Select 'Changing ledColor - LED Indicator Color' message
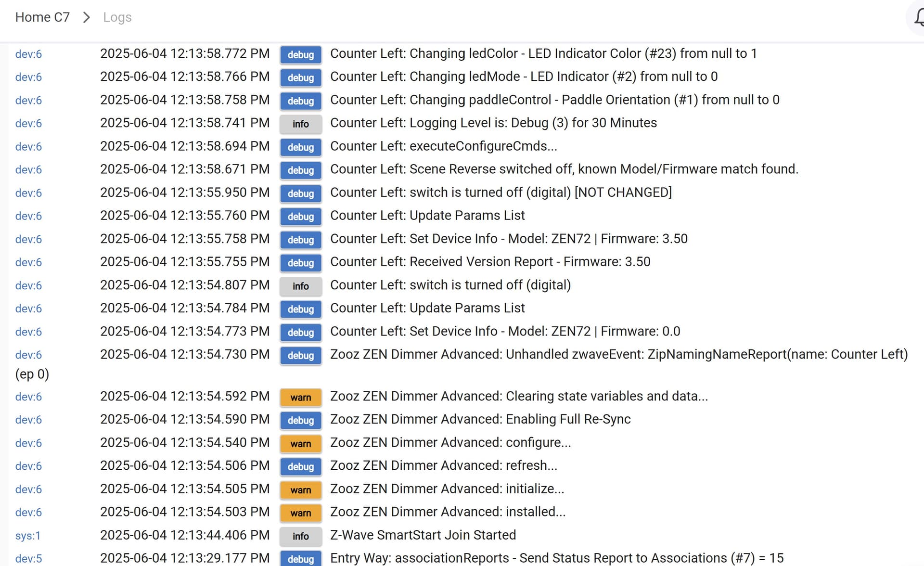 pyautogui.click(x=543, y=53)
